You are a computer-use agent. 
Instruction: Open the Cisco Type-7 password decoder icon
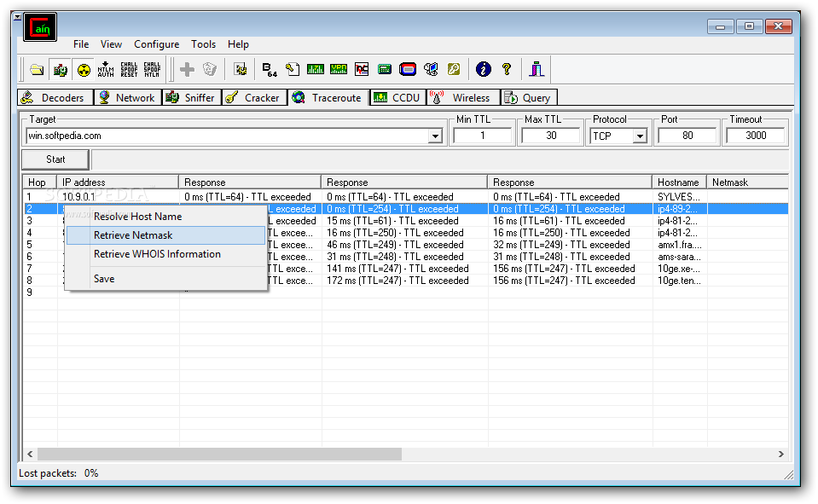pos(315,69)
